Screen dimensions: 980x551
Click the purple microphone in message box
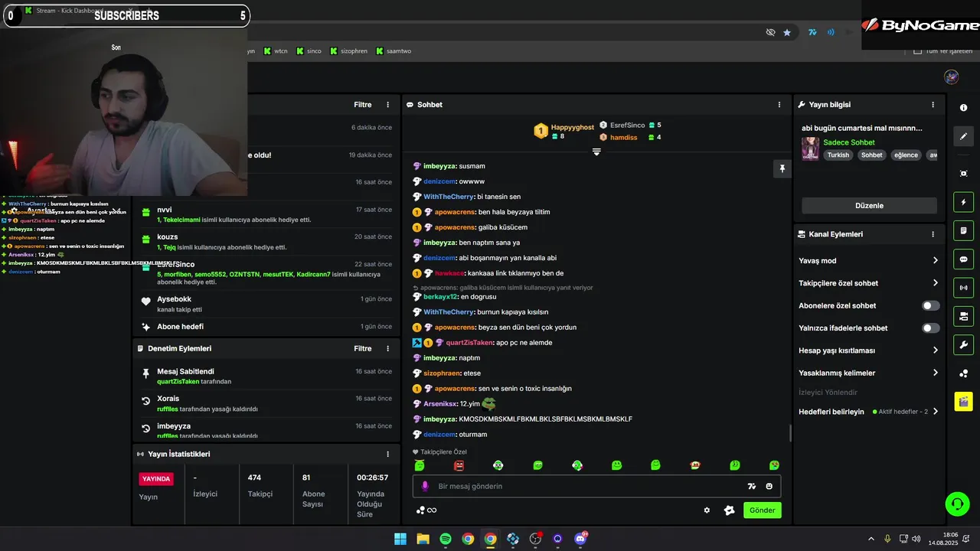point(425,486)
